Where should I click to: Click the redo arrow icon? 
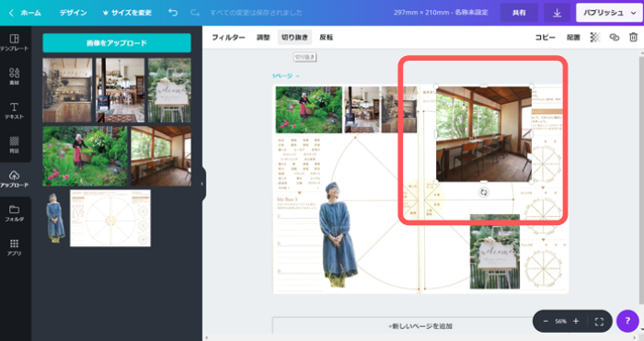click(x=195, y=13)
